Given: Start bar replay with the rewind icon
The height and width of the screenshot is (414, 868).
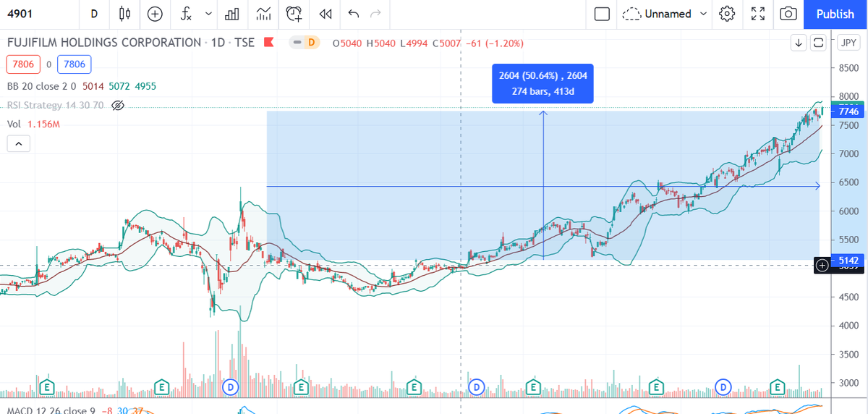Looking at the screenshot, I should coord(325,14).
